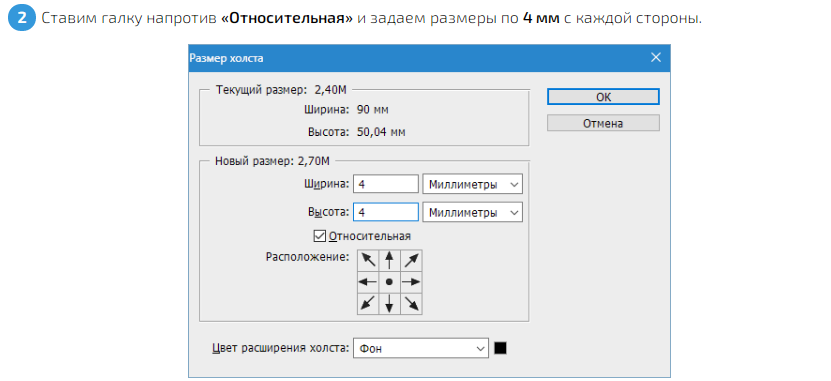The width and height of the screenshot is (831, 381).
Task: Anchor canvas to the top-left arrow
Action: pos(368,260)
